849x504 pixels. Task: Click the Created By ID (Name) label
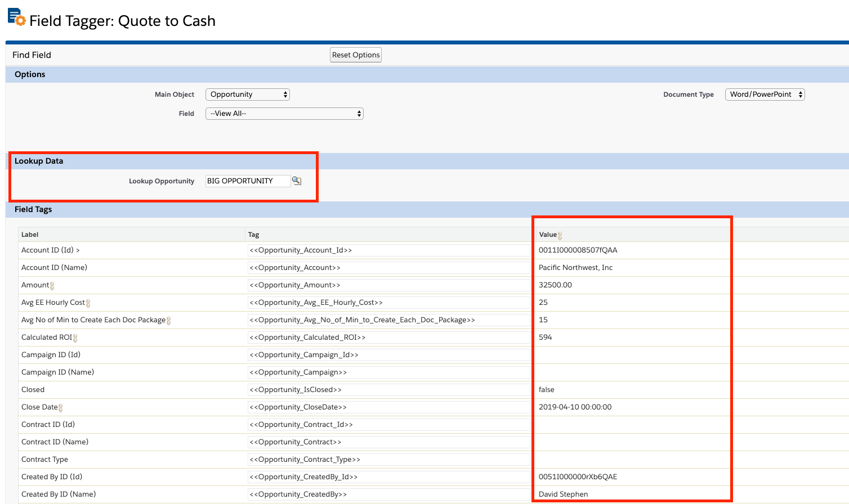tap(59, 494)
